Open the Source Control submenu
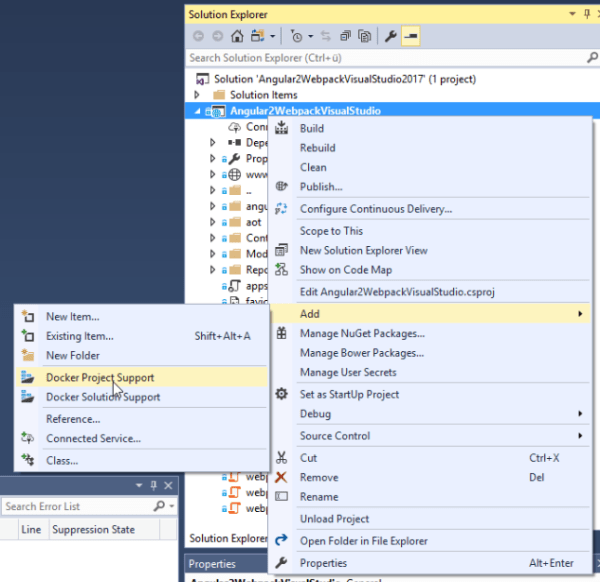The height and width of the screenshot is (582, 600). click(430, 436)
